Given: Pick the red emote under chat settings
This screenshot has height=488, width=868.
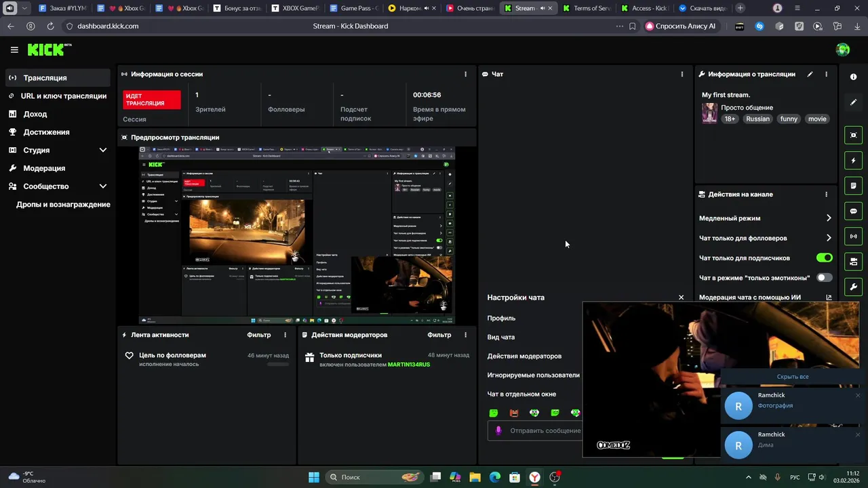Looking at the screenshot, I should [x=514, y=413].
